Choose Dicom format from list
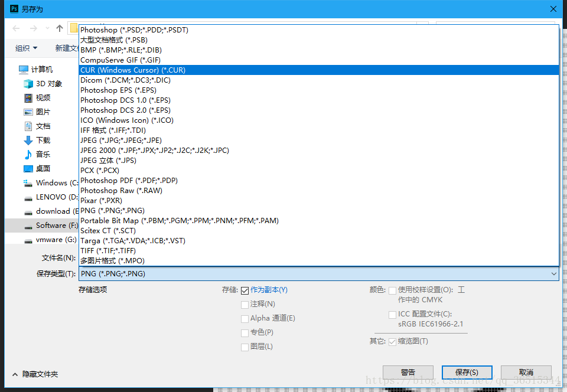 (x=318, y=80)
